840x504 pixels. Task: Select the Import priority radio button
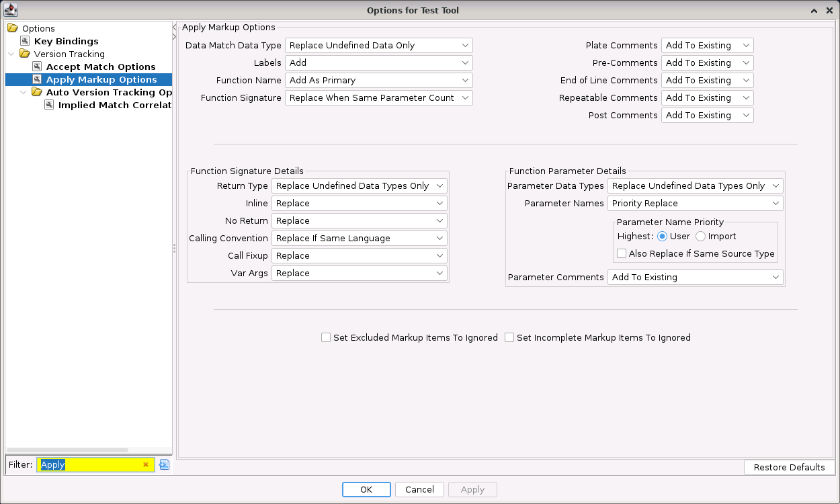(x=700, y=236)
